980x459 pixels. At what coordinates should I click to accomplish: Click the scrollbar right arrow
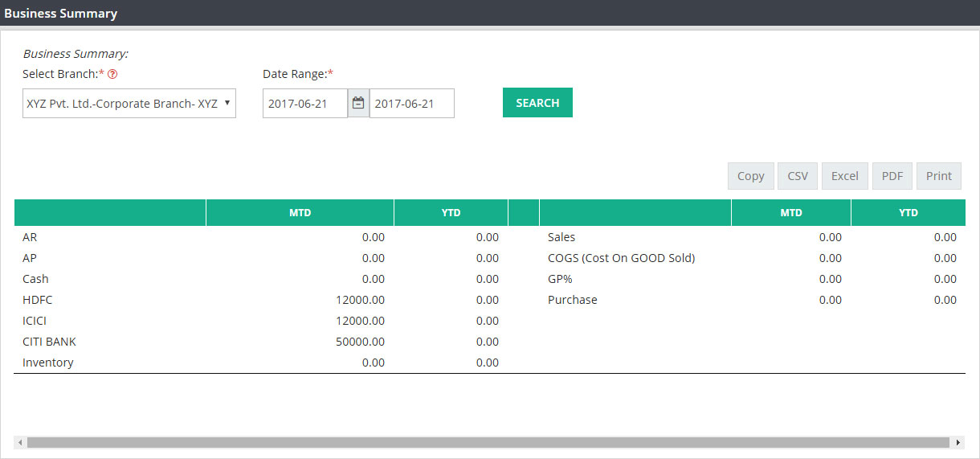coord(958,442)
